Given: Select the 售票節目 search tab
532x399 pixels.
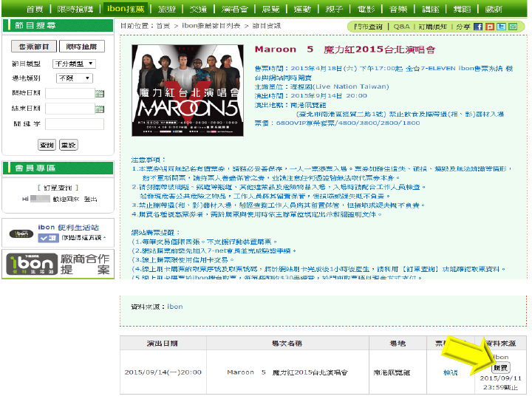Looking at the screenshot, I should [x=33, y=47].
